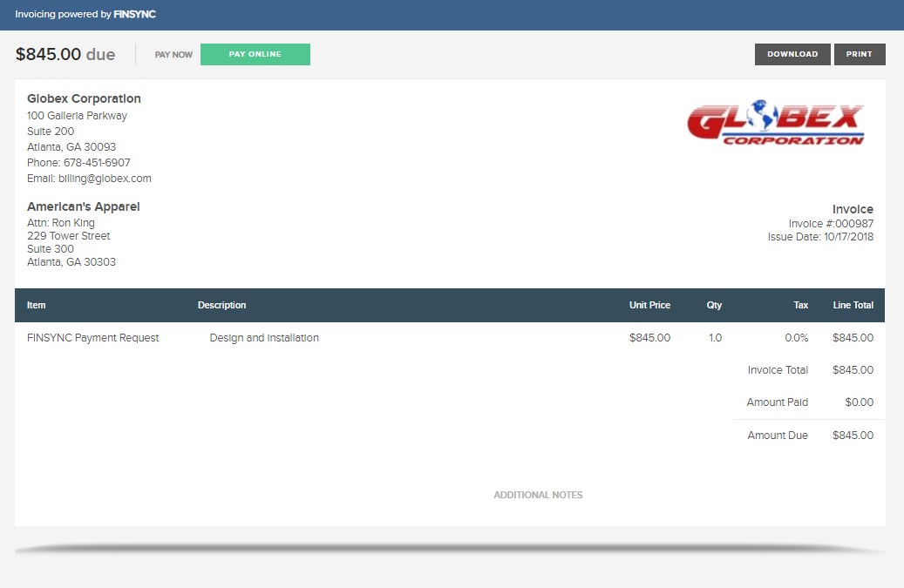The image size is (904, 588).
Task: Click the Invoice #:000987 text
Action: [831, 224]
